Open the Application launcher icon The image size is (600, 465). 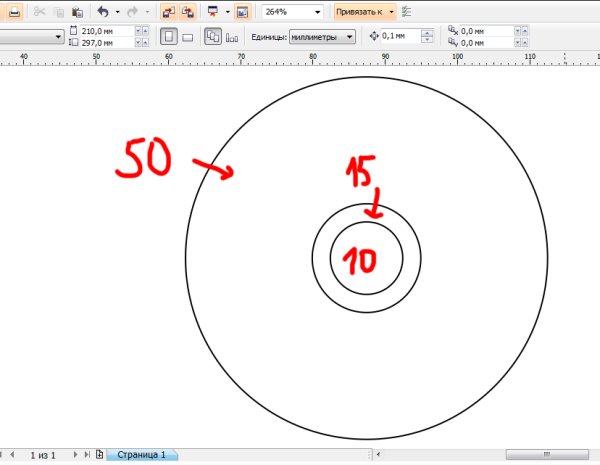(211, 12)
